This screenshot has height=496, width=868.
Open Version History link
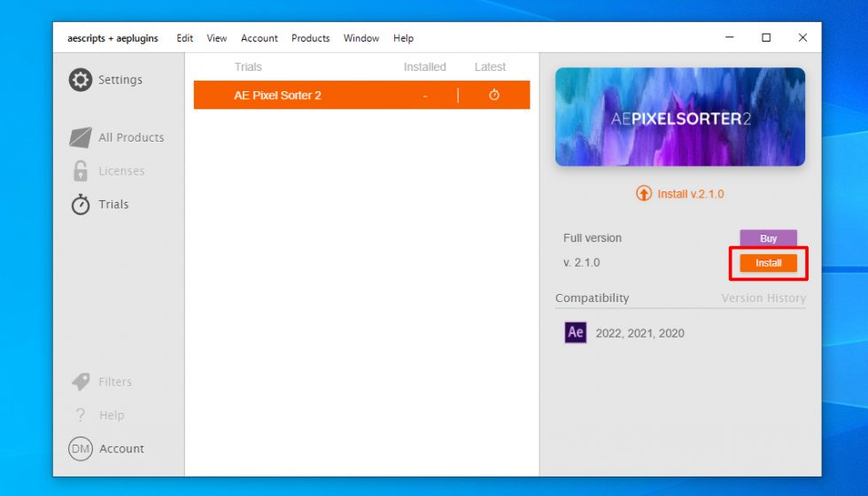click(x=763, y=298)
